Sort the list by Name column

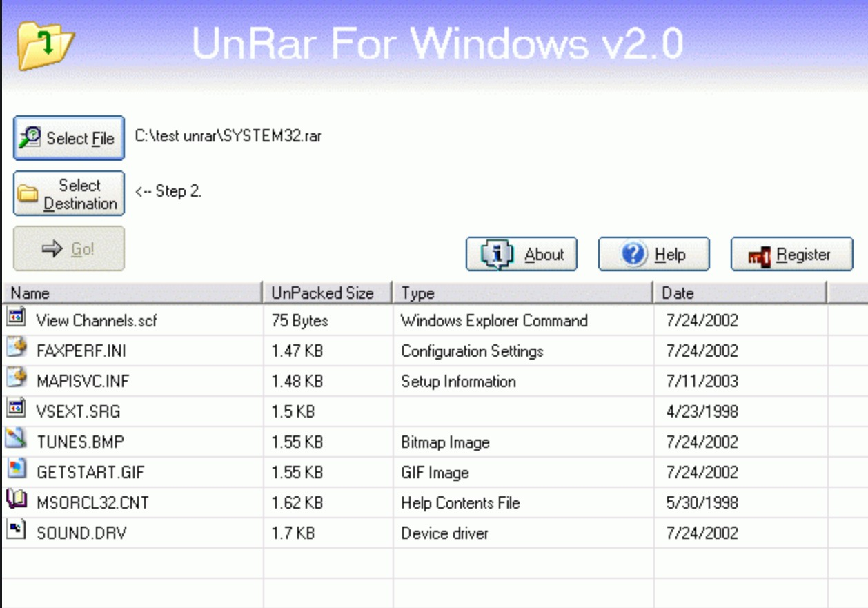[132, 293]
